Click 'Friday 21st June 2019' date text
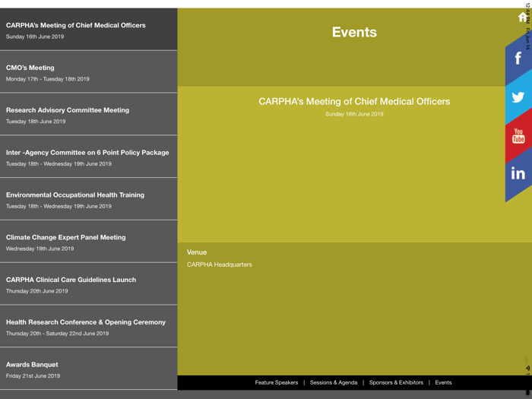This screenshot has height=399, width=532. (x=33, y=376)
